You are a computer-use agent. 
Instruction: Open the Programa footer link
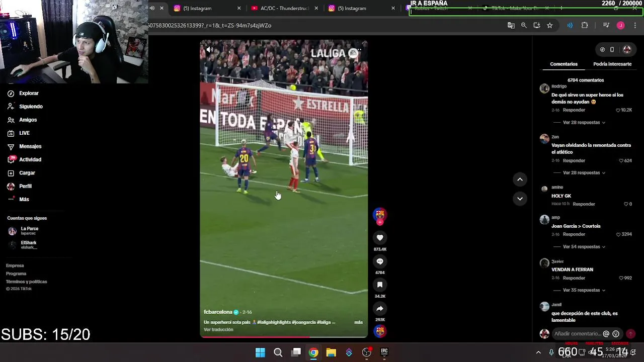pyautogui.click(x=16, y=274)
